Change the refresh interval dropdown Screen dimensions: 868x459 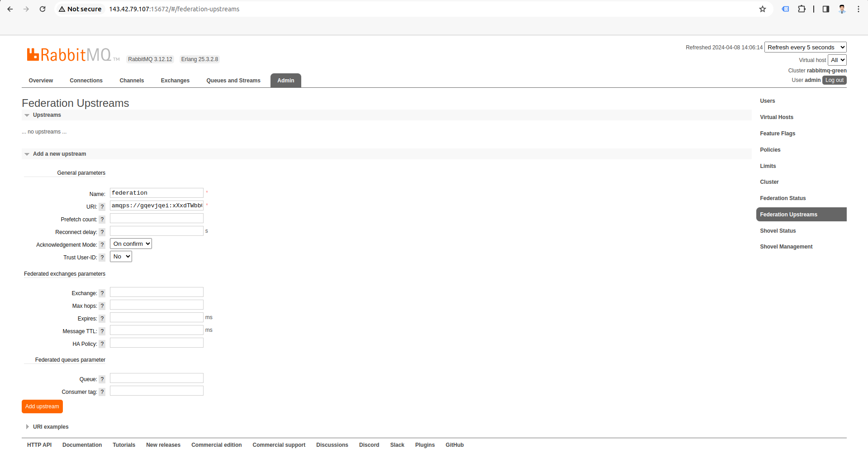click(805, 48)
